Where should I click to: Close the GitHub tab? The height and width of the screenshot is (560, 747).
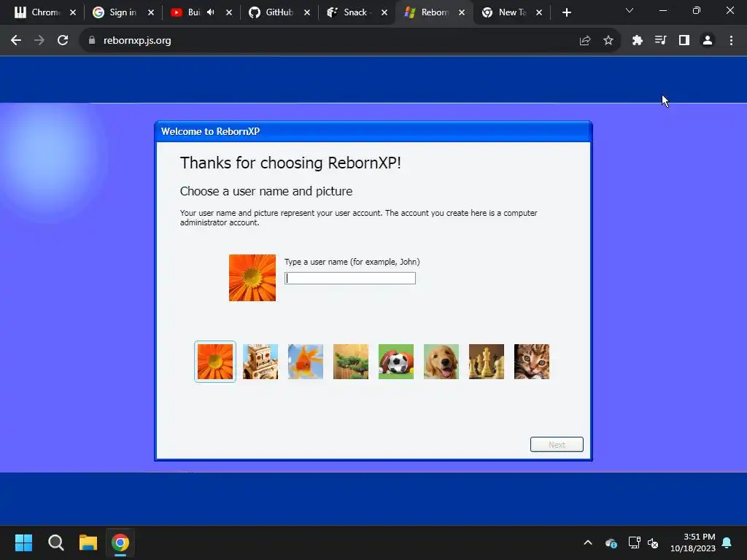[307, 12]
